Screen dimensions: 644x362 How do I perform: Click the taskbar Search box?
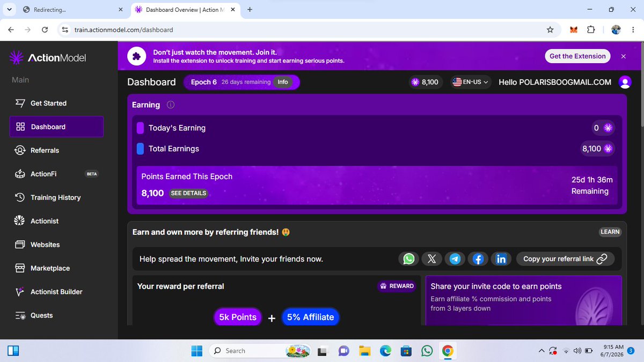(261, 351)
